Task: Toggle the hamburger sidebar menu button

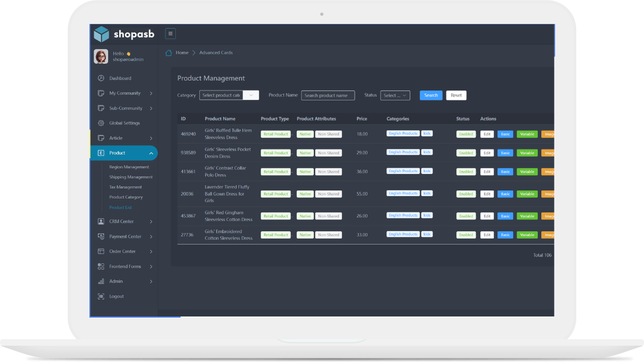Action: (x=170, y=34)
